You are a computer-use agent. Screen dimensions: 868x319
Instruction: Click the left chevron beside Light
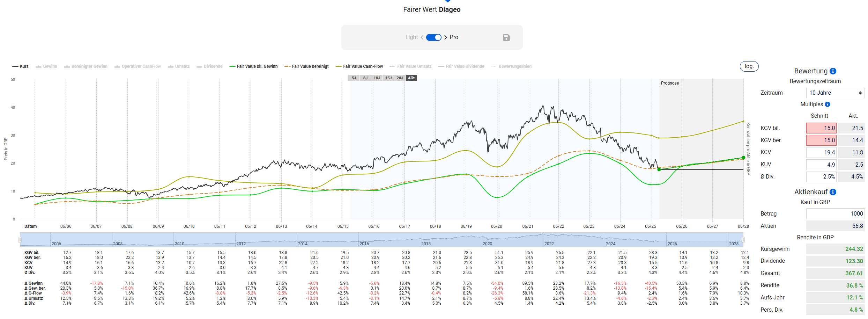tap(422, 37)
